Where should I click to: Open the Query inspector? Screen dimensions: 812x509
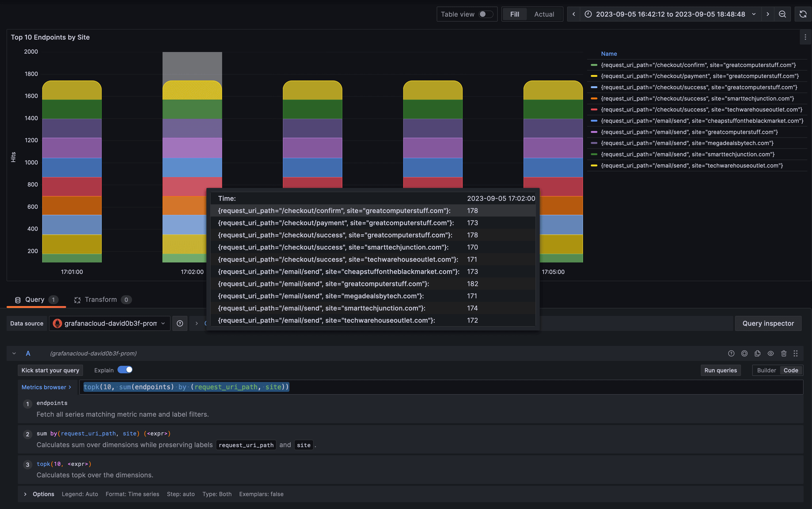[768, 323]
